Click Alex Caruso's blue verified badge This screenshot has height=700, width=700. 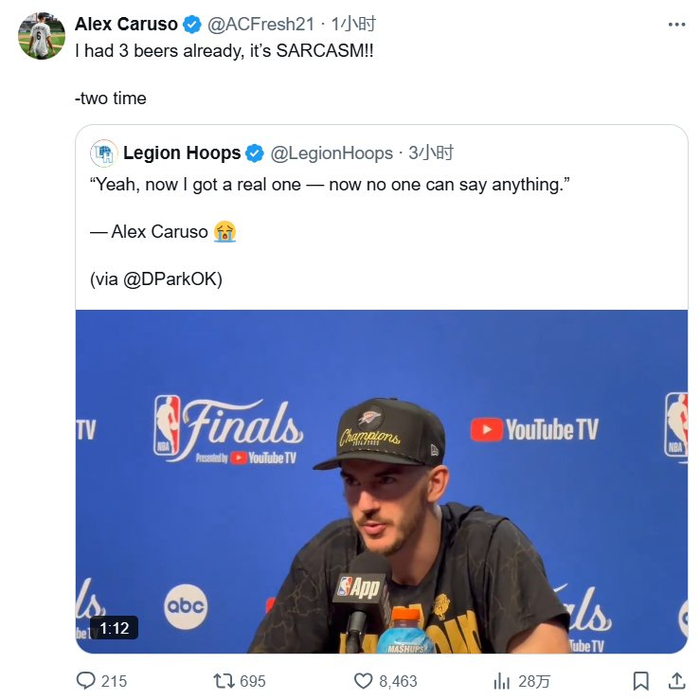click(193, 24)
